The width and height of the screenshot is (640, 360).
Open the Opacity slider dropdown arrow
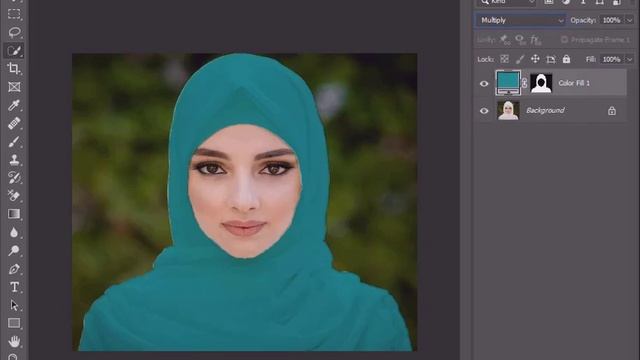(630, 20)
